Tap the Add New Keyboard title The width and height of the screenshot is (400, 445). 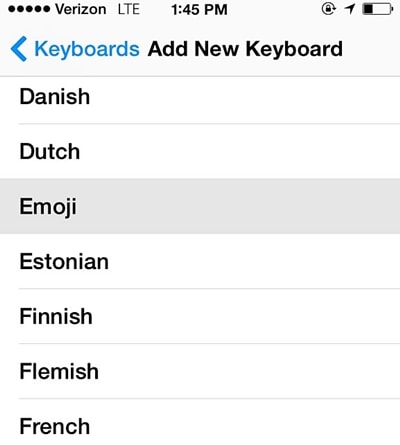coord(245,49)
